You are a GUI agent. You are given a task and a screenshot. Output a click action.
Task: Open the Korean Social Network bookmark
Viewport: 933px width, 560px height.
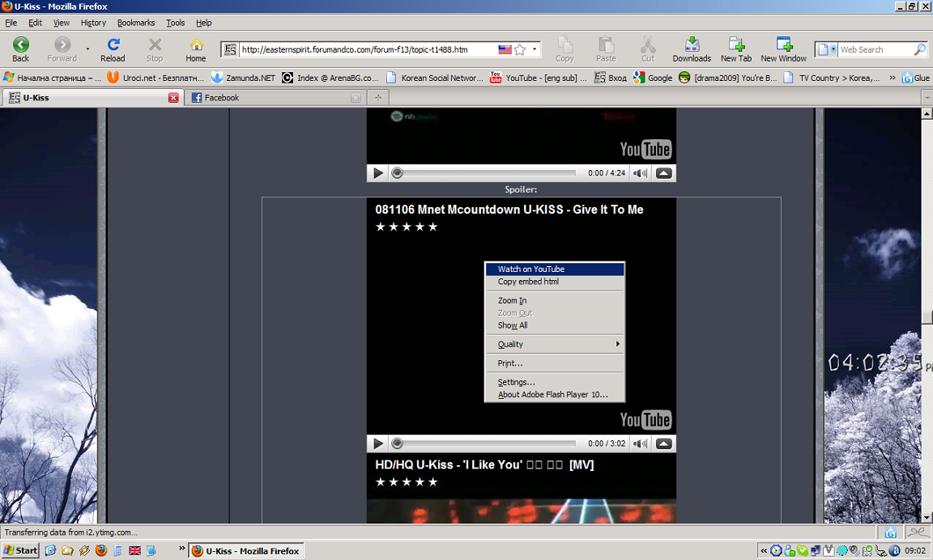point(435,78)
